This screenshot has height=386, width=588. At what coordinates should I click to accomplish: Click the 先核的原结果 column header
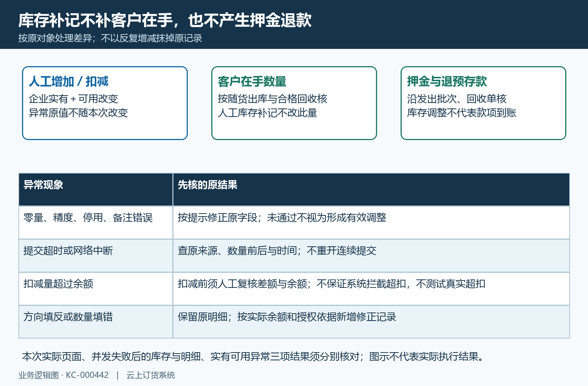point(371,189)
